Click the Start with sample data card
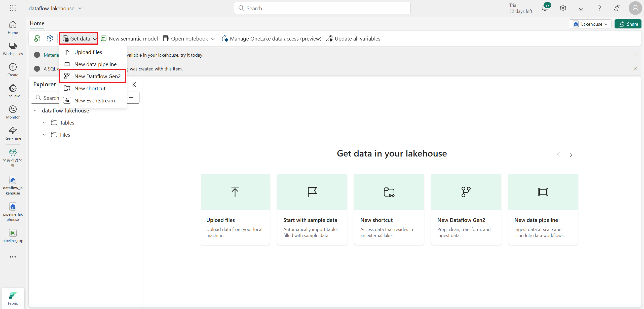Image resolution: width=644 pixels, height=309 pixels. 312,209
